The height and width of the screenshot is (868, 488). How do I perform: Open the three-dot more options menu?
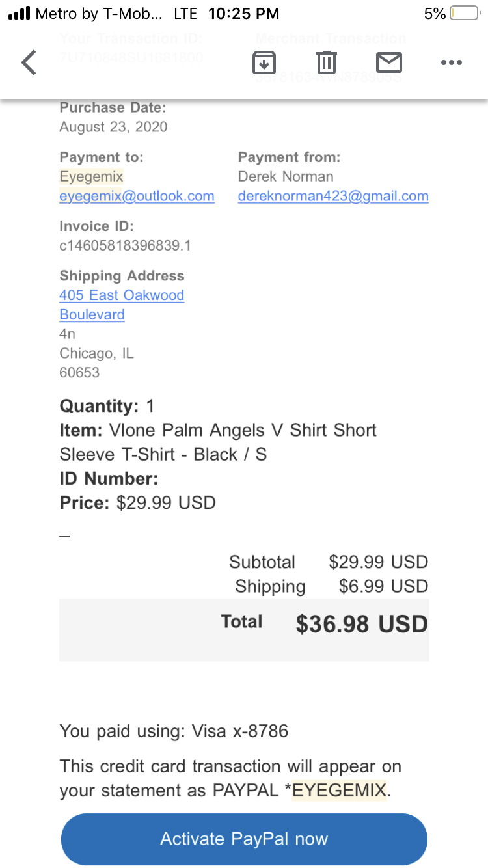(x=451, y=62)
